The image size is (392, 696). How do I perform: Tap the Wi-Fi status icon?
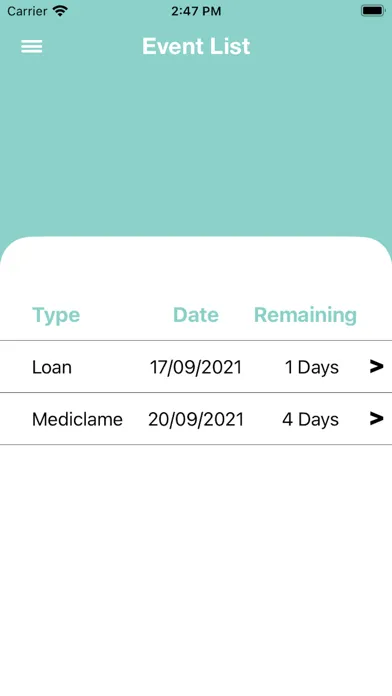tap(59, 11)
